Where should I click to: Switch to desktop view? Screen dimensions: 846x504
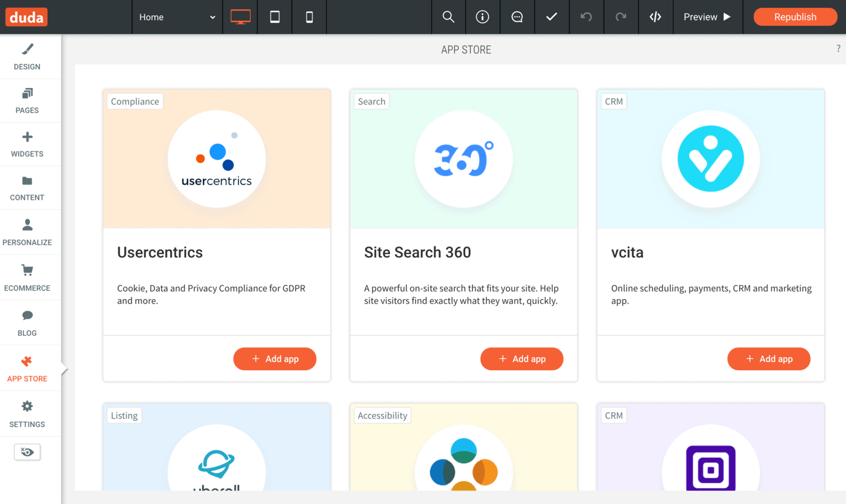(240, 17)
